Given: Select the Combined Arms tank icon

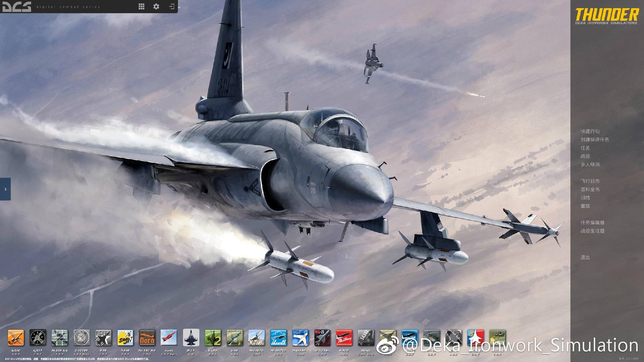Looking at the screenshot, I should [497, 338].
